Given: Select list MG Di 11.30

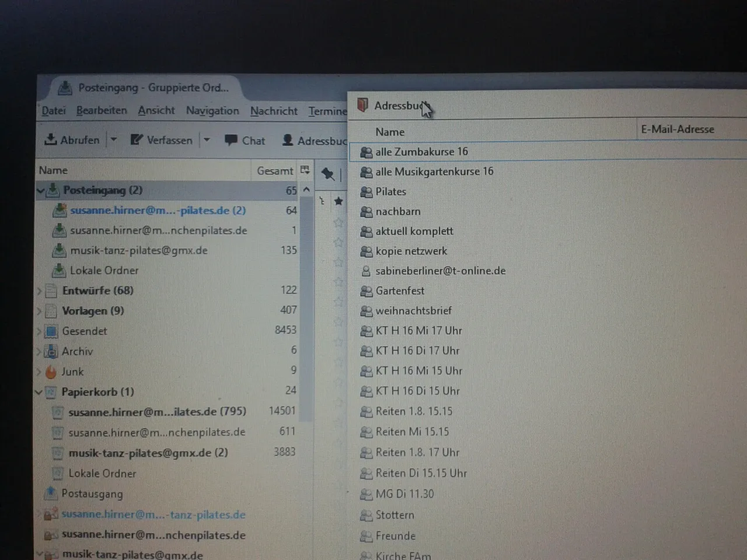Looking at the screenshot, I should point(404,494).
